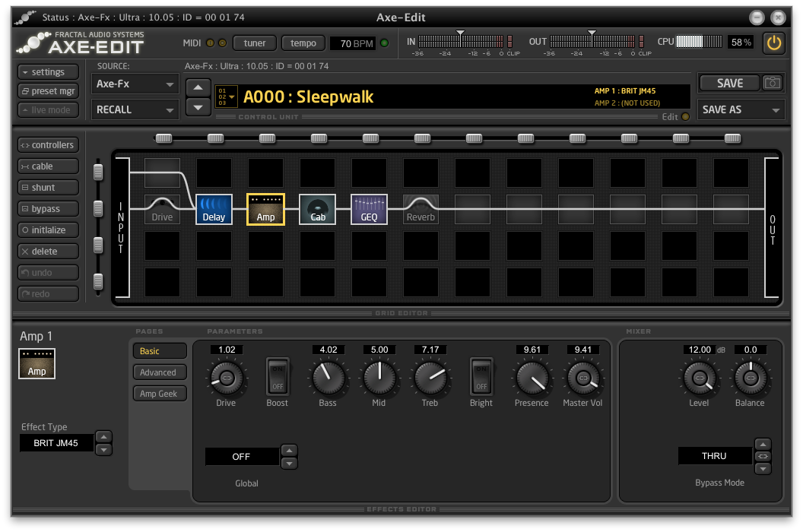Switch to the Basic page

point(160,351)
